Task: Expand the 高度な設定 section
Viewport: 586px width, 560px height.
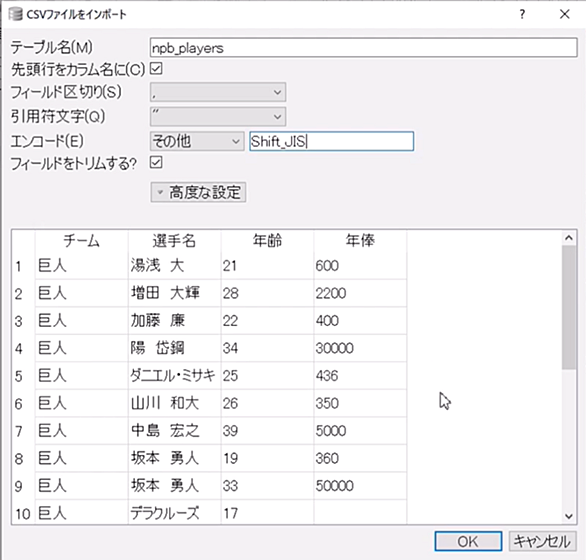Action: coord(198,193)
